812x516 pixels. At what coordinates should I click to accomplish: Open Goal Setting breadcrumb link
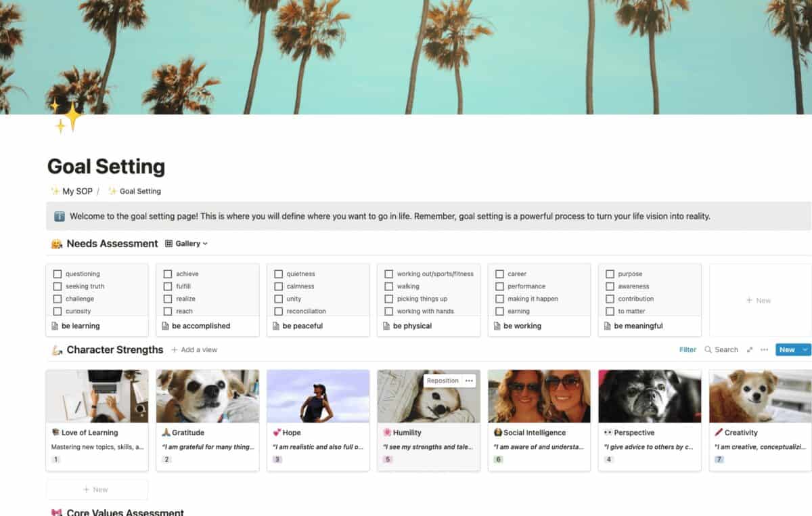[x=135, y=192]
